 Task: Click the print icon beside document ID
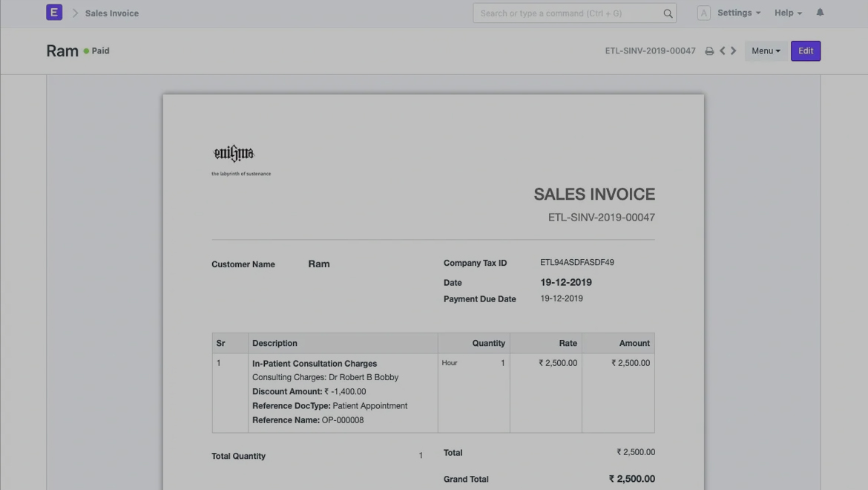pos(709,51)
